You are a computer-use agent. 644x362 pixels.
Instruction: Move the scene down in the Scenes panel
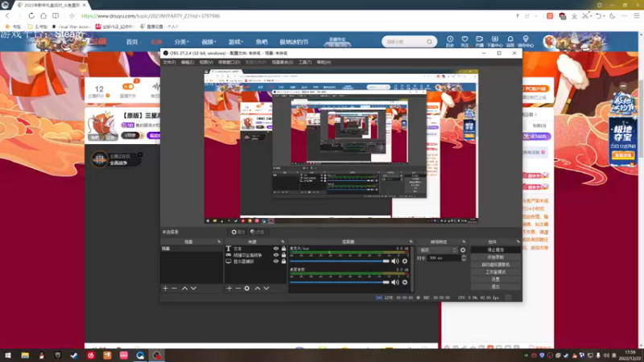193,289
